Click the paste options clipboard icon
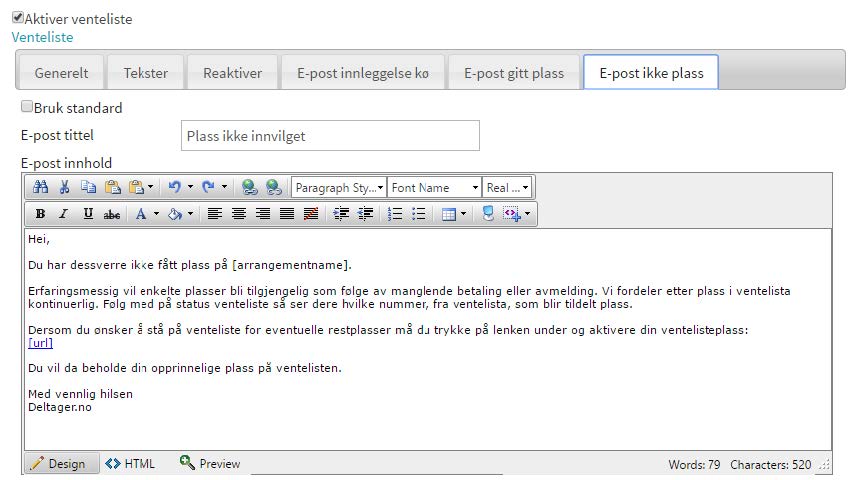The width and height of the screenshot is (851, 480). 136,187
